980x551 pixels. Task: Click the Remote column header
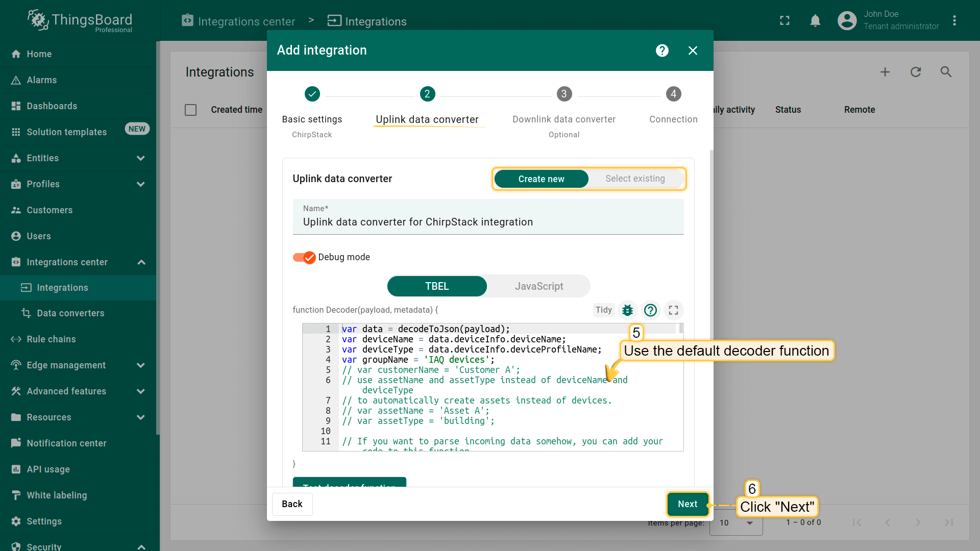(859, 110)
